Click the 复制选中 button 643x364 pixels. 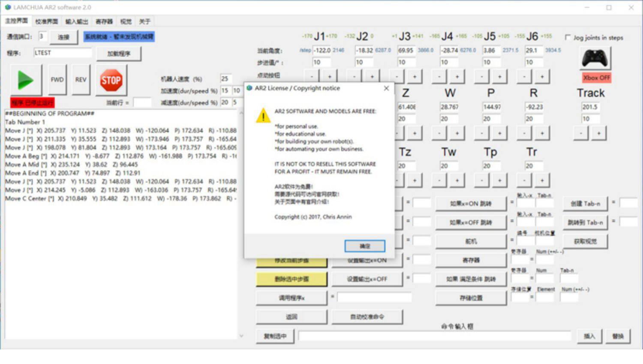pyautogui.click(x=275, y=336)
